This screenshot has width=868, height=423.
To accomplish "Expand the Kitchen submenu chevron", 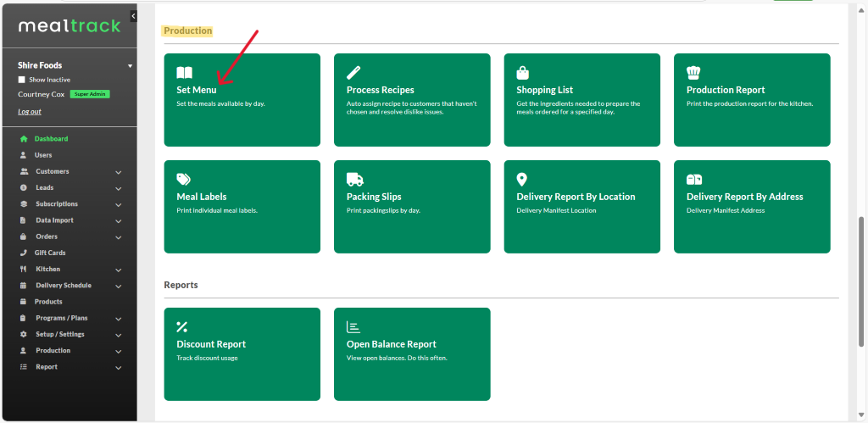I will [119, 270].
